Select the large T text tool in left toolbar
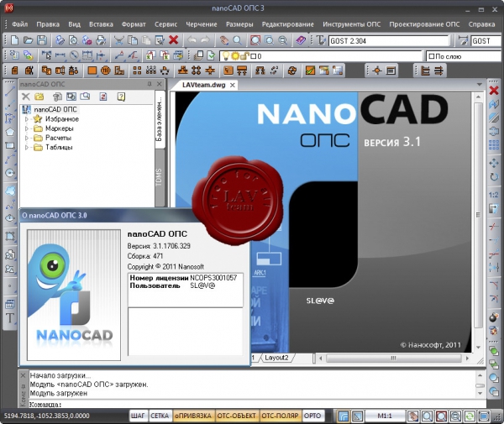 [x=9, y=318]
